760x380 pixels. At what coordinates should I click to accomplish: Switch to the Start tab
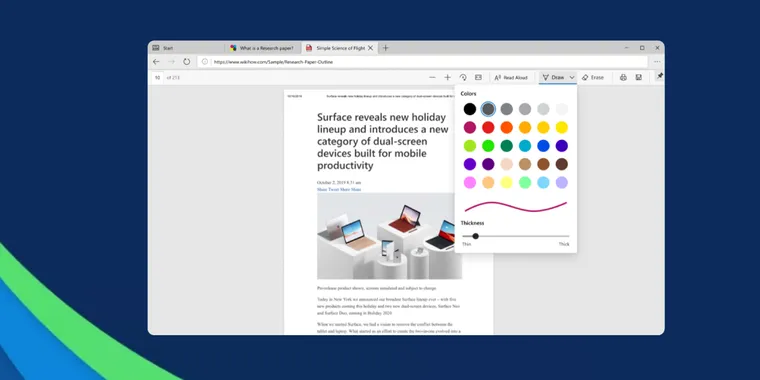tap(187, 48)
